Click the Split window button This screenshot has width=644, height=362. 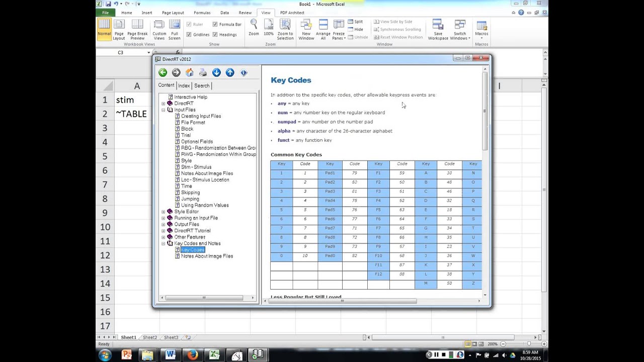(355, 22)
